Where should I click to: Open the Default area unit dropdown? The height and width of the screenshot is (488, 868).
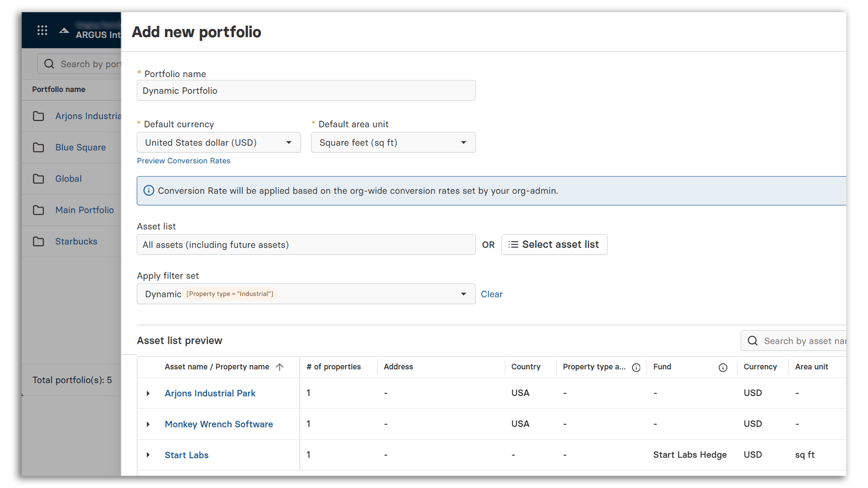coord(463,142)
